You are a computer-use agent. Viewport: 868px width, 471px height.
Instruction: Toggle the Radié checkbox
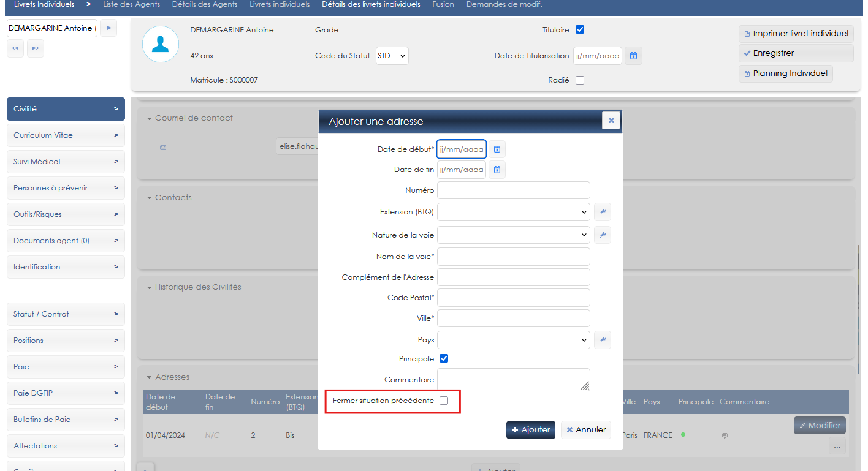point(580,80)
